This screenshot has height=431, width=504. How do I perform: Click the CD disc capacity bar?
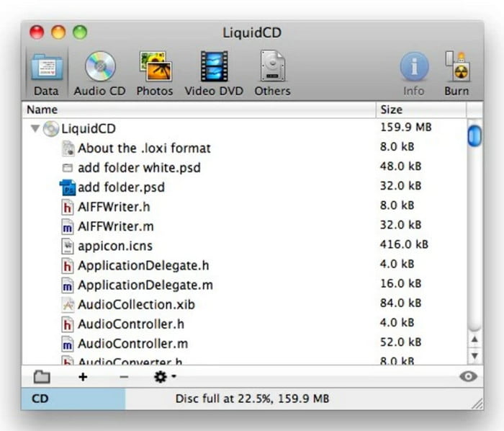(73, 399)
